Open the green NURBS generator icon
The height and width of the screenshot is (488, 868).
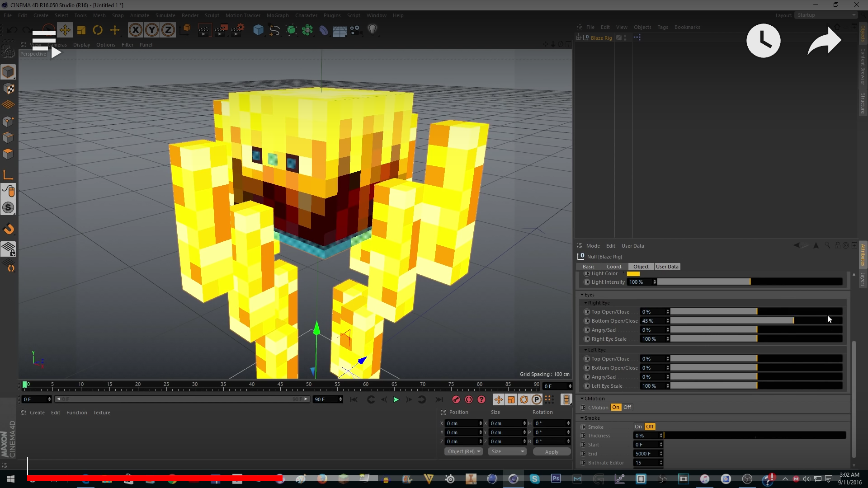(x=291, y=30)
